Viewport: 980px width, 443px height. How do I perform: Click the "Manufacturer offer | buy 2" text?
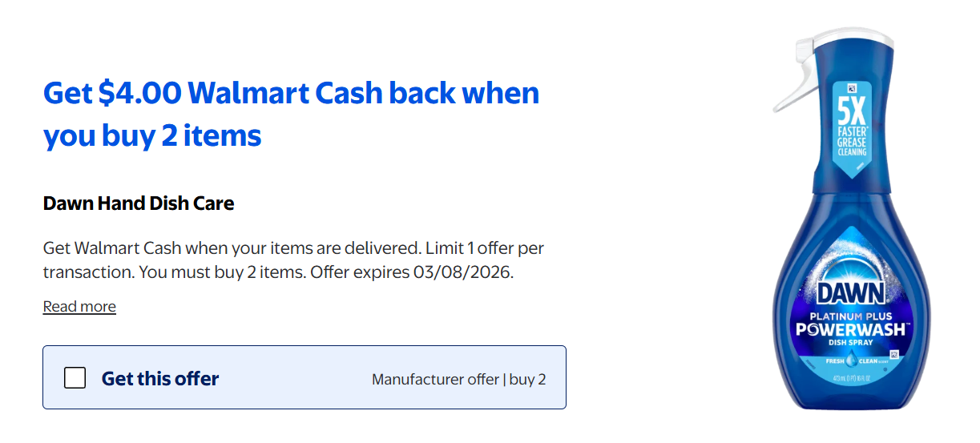[458, 379]
